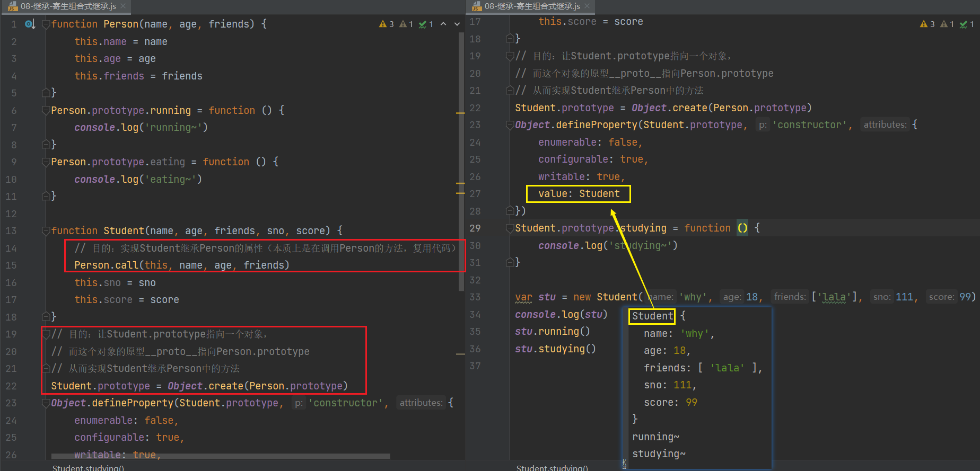
Task: Click left pane horizontal scrollbar thumb
Action: pos(220,456)
